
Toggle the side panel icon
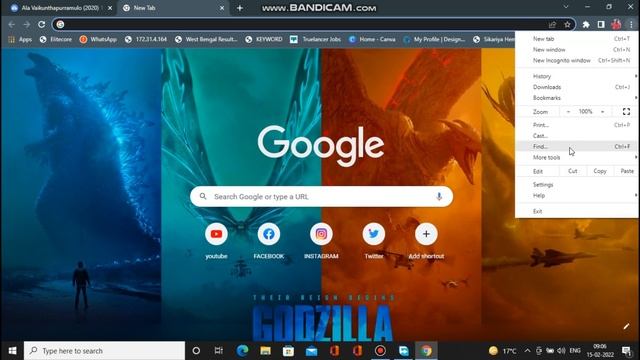601,24
